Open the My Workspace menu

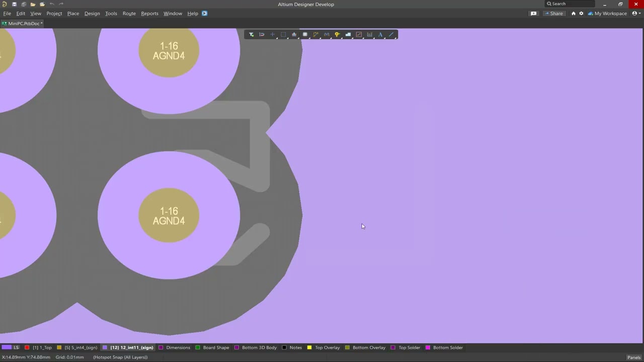(x=607, y=14)
